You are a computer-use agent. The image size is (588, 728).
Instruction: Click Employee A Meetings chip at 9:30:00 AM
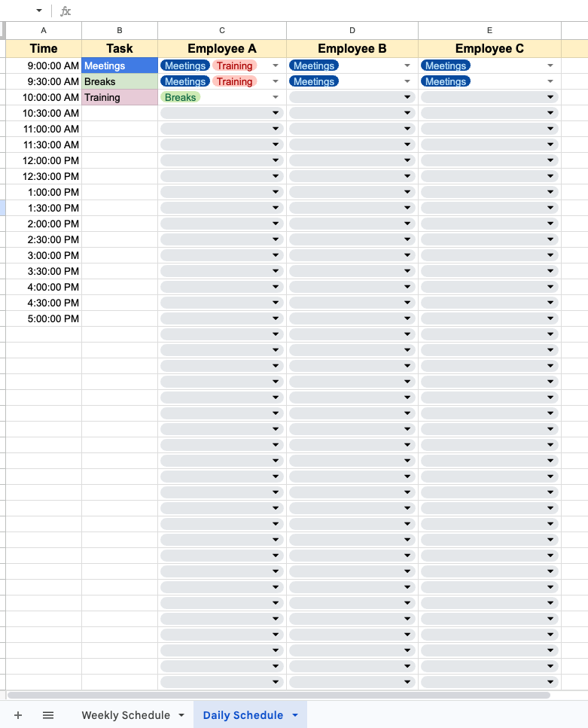(x=185, y=81)
